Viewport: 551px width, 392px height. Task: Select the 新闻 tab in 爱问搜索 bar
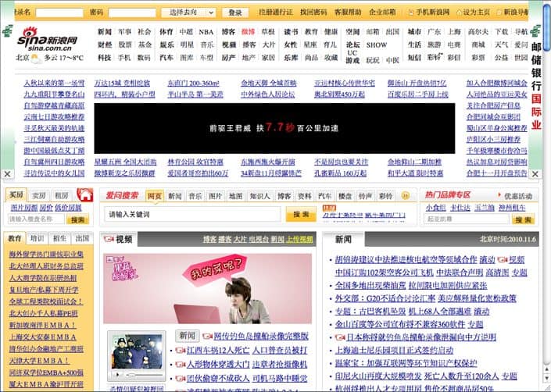point(175,196)
